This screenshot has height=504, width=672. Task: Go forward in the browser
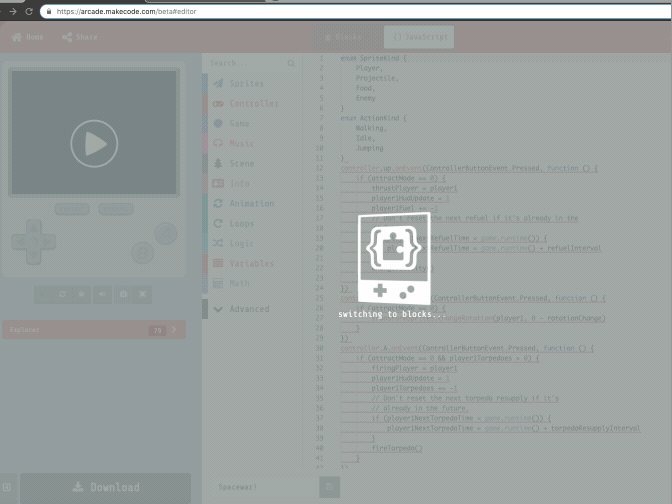pyautogui.click(x=13, y=12)
